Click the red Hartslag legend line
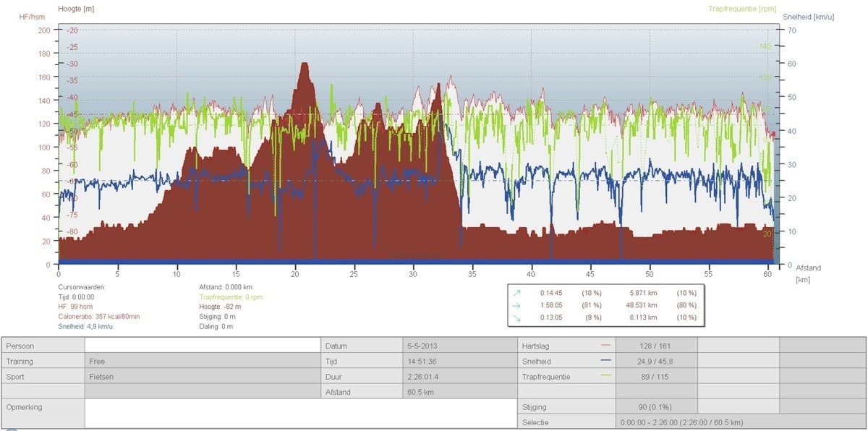Screen dimensions: 868x431 click(605, 346)
